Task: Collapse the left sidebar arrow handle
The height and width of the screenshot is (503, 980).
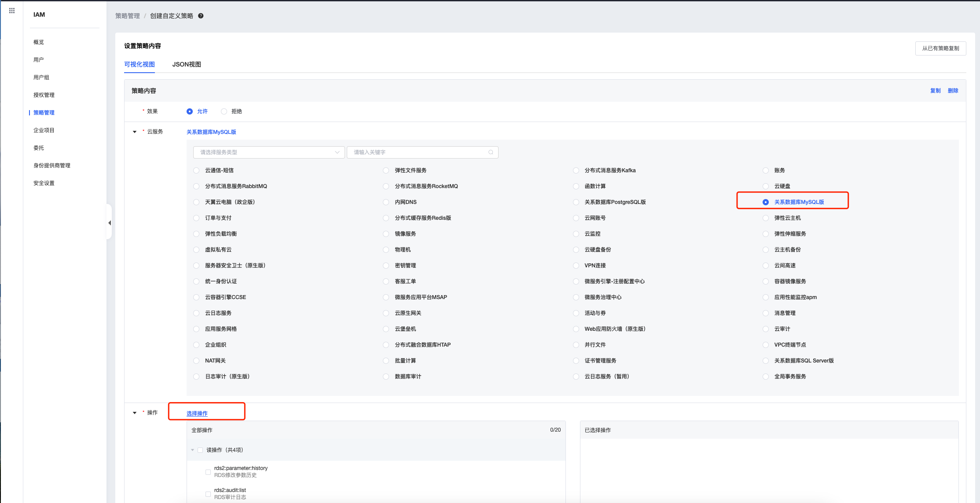Action: pyautogui.click(x=109, y=223)
